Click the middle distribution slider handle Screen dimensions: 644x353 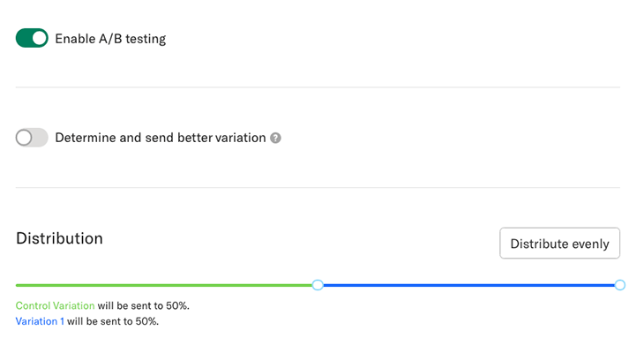318,285
